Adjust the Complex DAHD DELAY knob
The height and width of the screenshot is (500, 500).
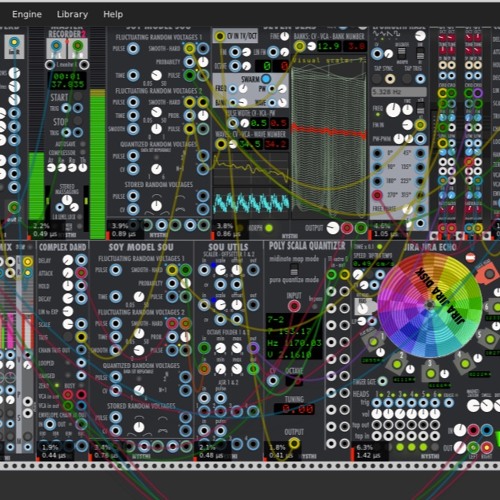click(68, 260)
